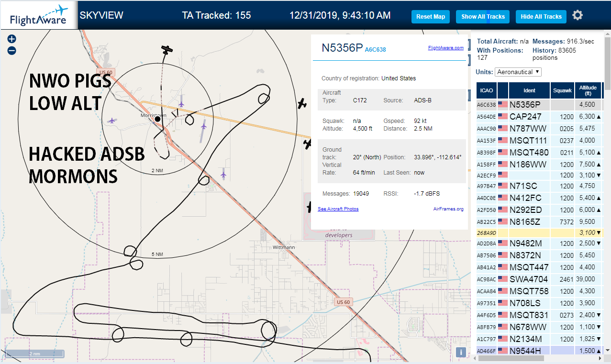Select the N412FC aircraft row
This screenshot has width=611, height=364.
(x=539, y=198)
